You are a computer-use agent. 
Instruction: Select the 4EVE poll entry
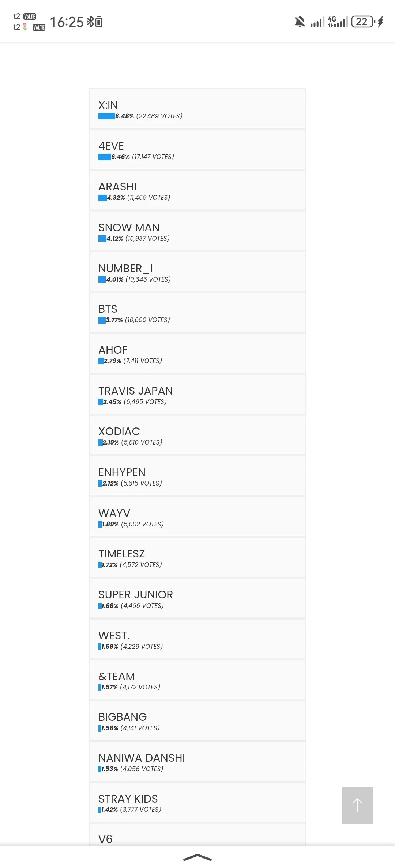(197, 150)
